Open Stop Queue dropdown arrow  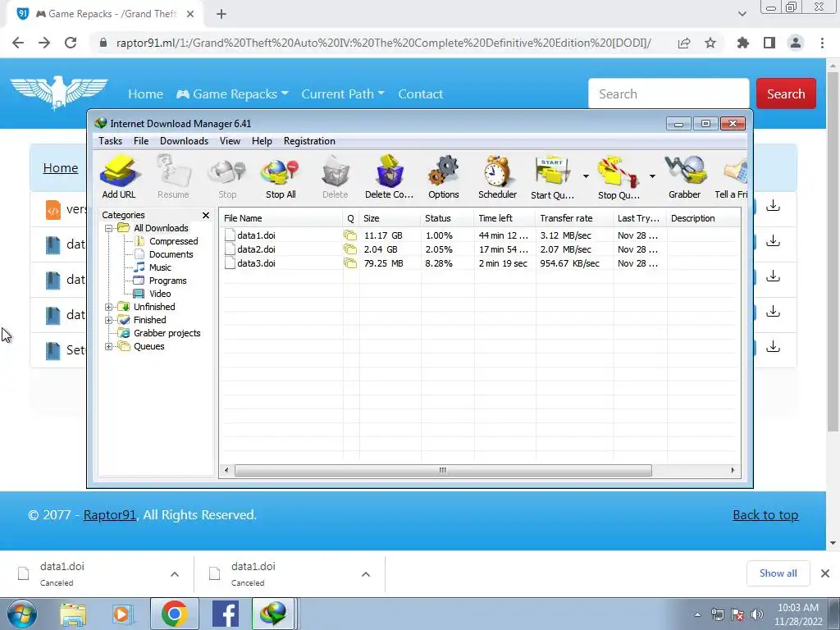(x=652, y=176)
